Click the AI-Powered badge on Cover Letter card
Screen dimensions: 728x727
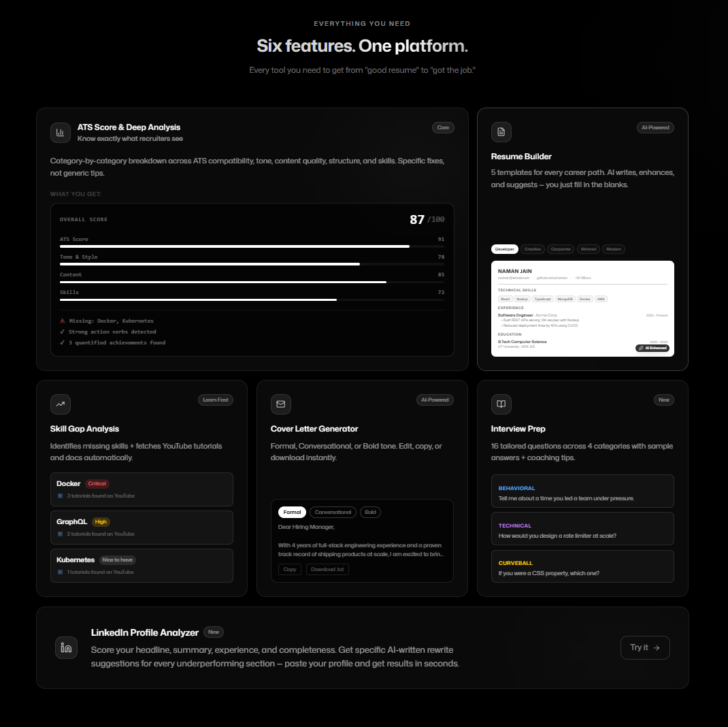[435, 400]
